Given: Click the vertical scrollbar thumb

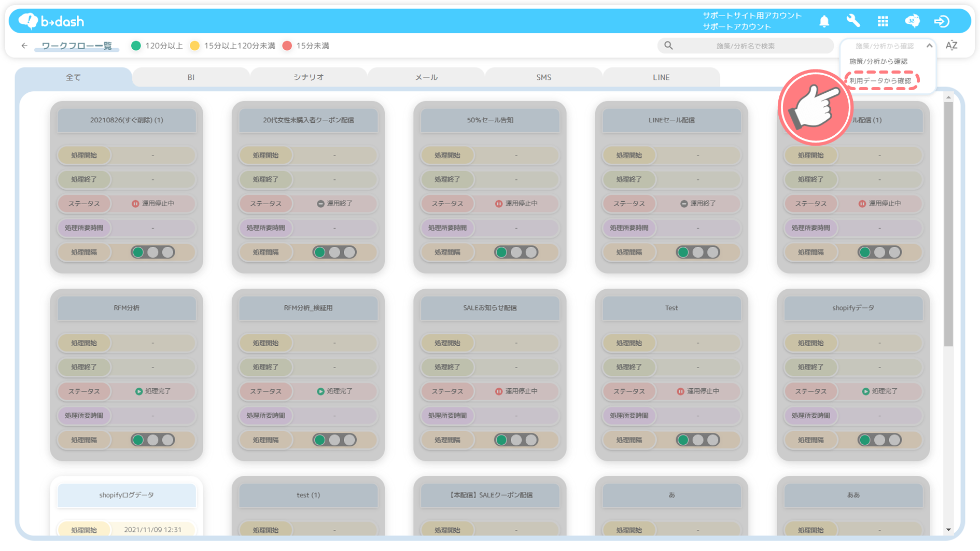Looking at the screenshot, I should coord(948,224).
